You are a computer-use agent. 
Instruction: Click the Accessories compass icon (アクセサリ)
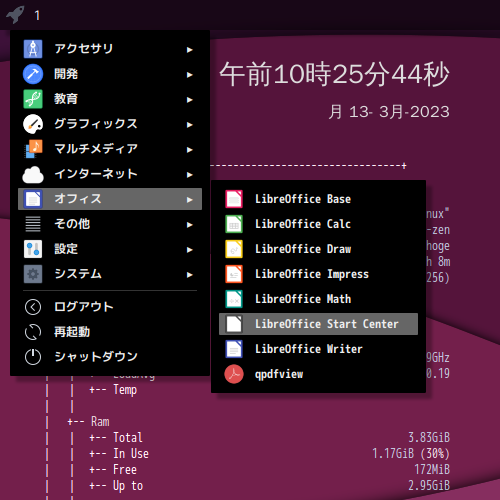coord(33,49)
